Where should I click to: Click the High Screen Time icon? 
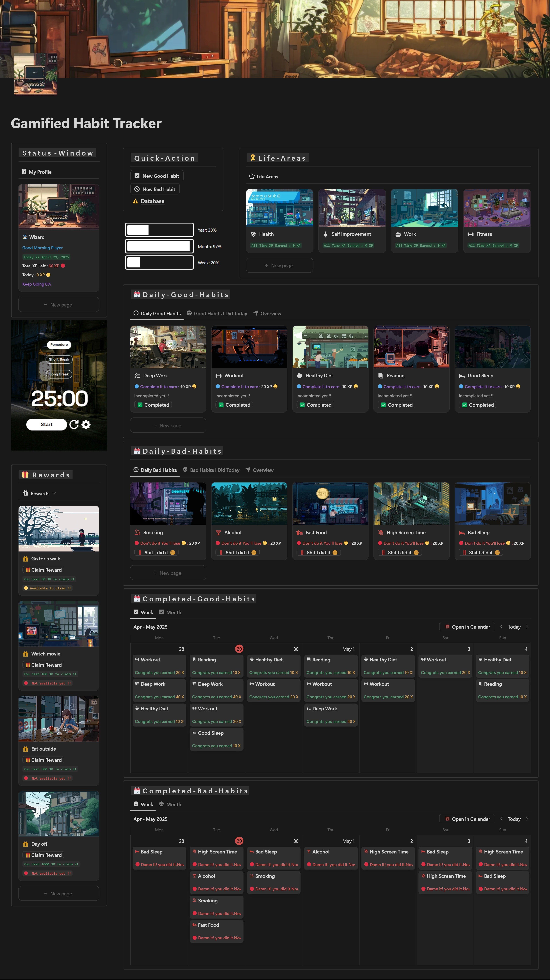tap(381, 533)
